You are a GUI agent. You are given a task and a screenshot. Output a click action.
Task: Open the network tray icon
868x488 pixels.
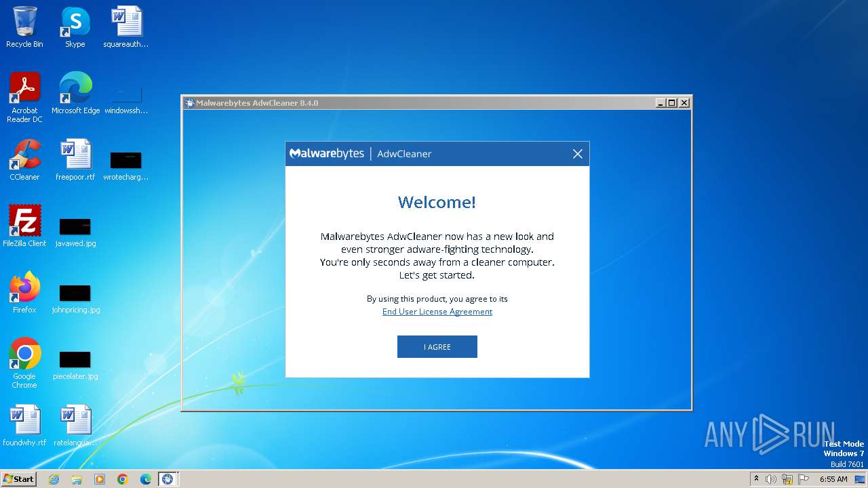pyautogui.click(x=787, y=479)
